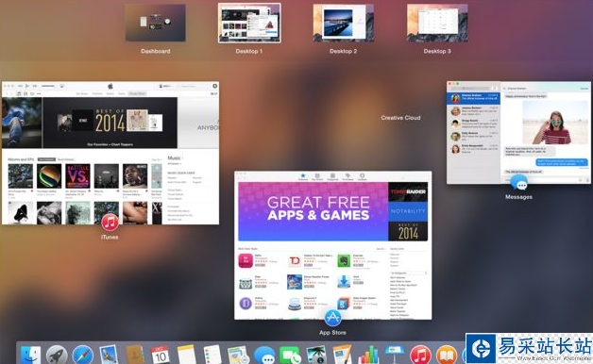
Task: Open yellow Notes icon in Dock
Action: (186, 355)
